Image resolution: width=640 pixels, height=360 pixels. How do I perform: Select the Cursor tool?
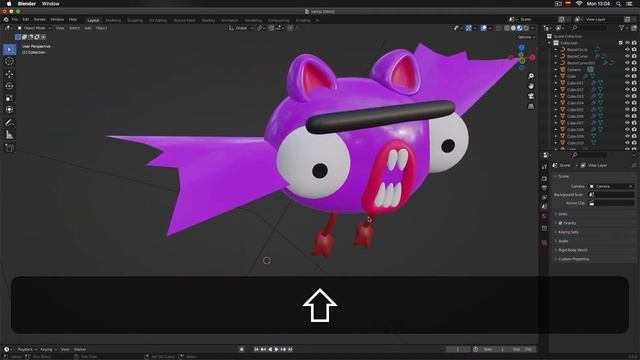(x=9, y=61)
